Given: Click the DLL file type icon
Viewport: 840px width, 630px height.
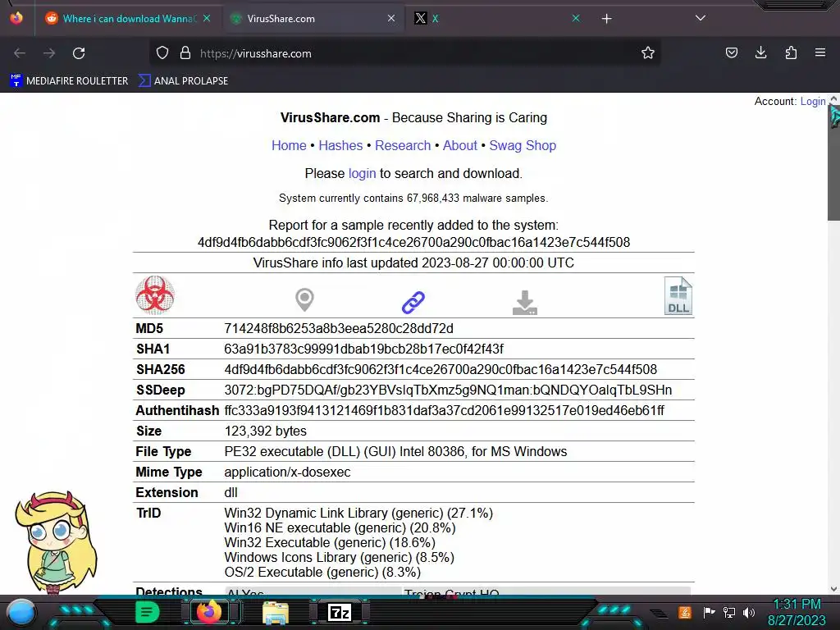Looking at the screenshot, I should pos(678,295).
